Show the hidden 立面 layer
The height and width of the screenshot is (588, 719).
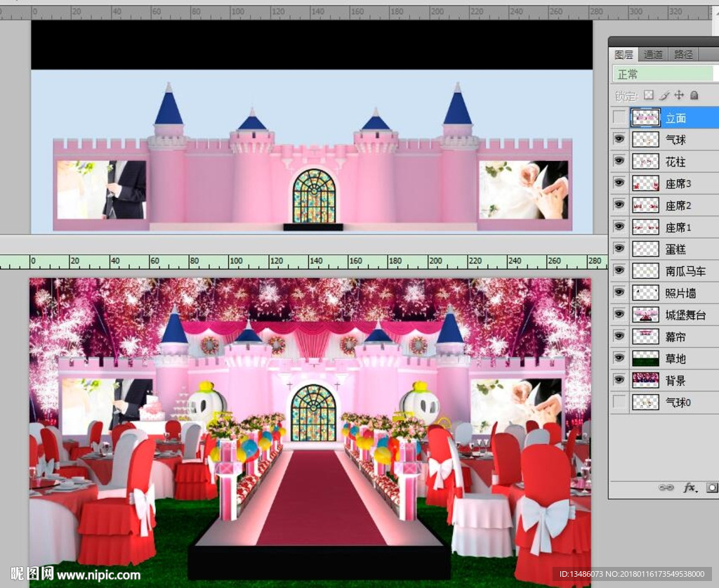(x=619, y=117)
